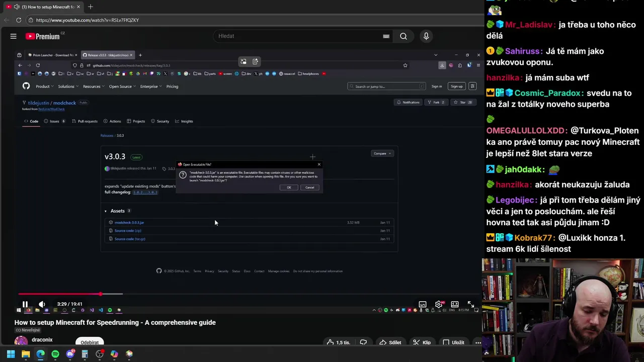The width and height of the screenshot is (644, 362).
Task: Dislike the video
Action: coord(364,342)
